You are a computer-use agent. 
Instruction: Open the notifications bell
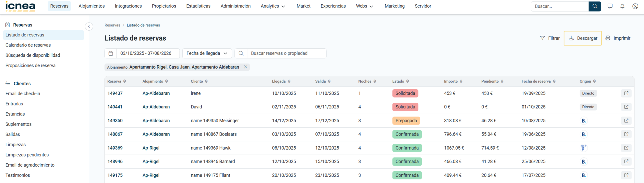pos(622,6)
